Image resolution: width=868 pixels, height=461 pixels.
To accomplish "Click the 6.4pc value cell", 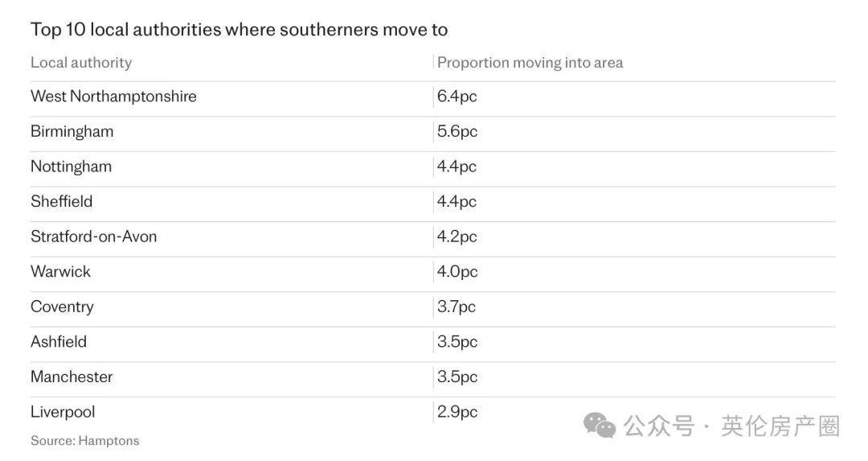I will 457,97.
